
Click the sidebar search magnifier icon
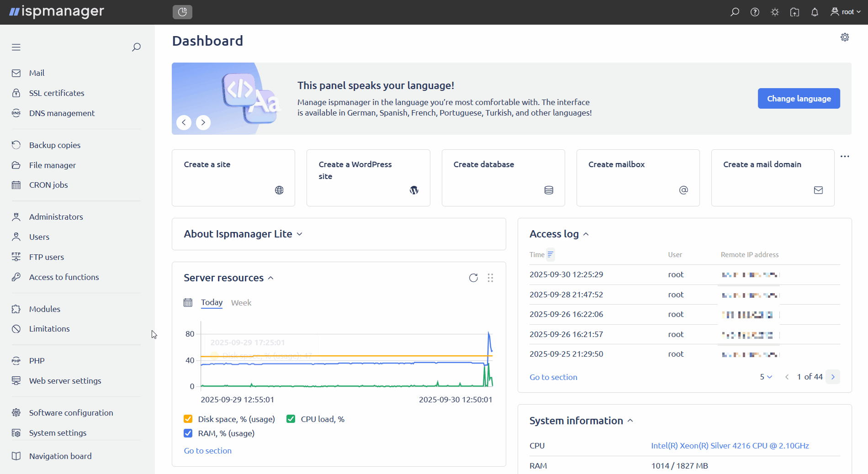pyautogui.click(x=136, y=47)
